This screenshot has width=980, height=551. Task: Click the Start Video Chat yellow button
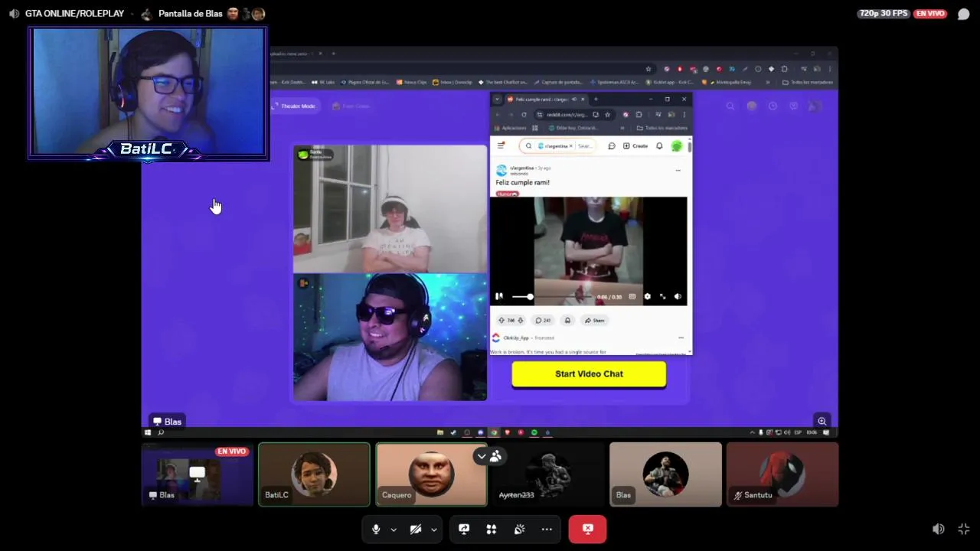click(589, 374)
